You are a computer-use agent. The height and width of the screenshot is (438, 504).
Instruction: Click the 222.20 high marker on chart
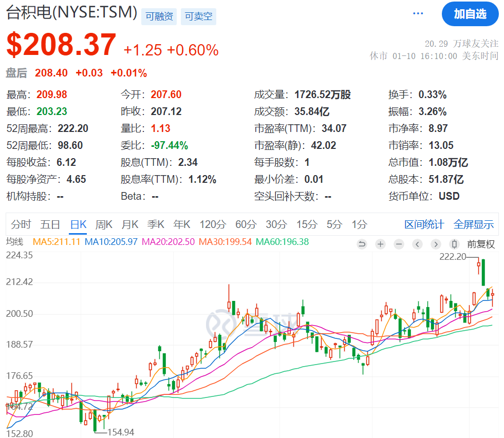click(x=453, y=256)
